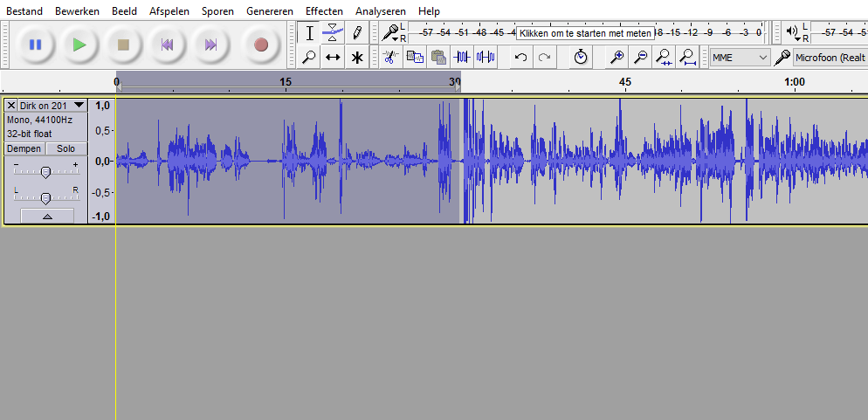Select the Multi-tool asterisk icon
The image size is (868, 420).
click(x=357, y=57)
